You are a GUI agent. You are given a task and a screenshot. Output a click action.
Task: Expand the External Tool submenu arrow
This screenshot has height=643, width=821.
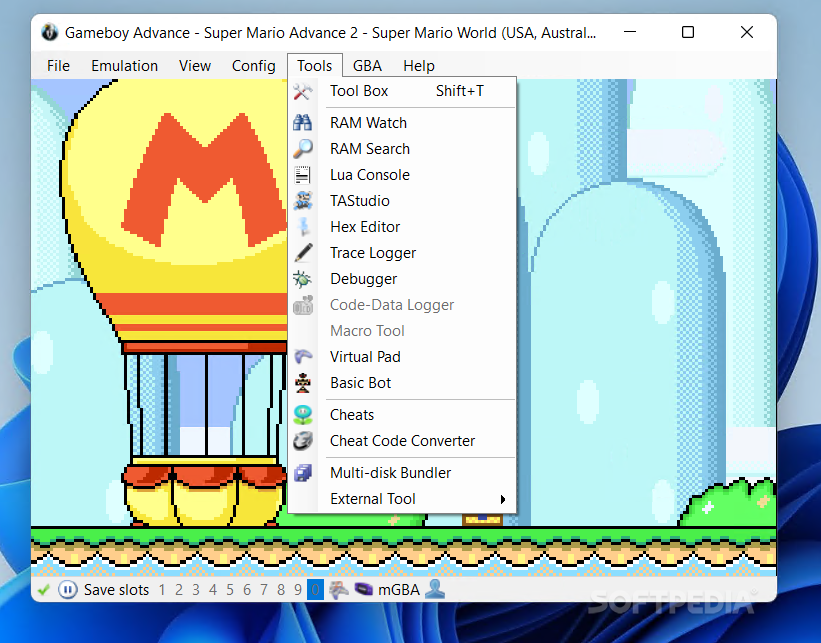[503, 499]
